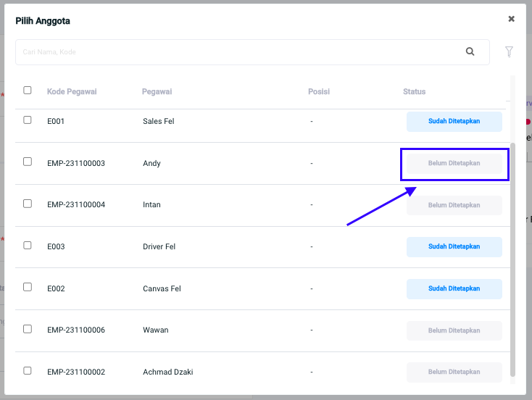Click Sudah Ditetapkan for Canvas Fel
532x400 pixels.
pyautogui.click(x=454, y=288)
